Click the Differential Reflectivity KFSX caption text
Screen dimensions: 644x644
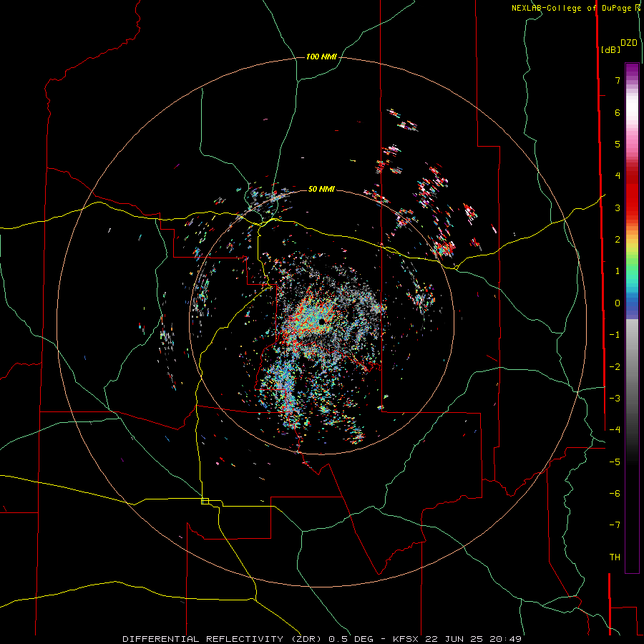click(322, 639)
